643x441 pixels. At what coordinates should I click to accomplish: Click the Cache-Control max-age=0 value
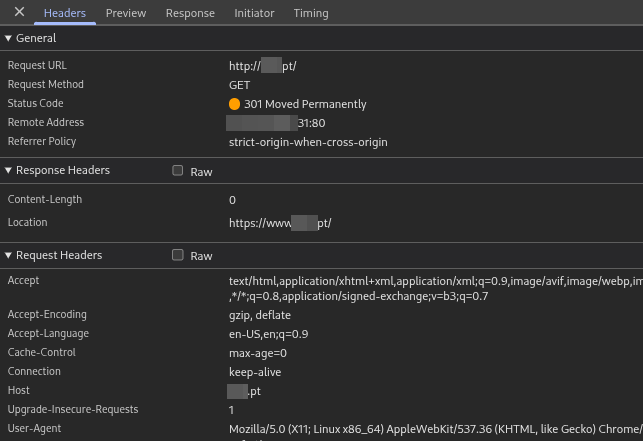[x=258, y=353]
